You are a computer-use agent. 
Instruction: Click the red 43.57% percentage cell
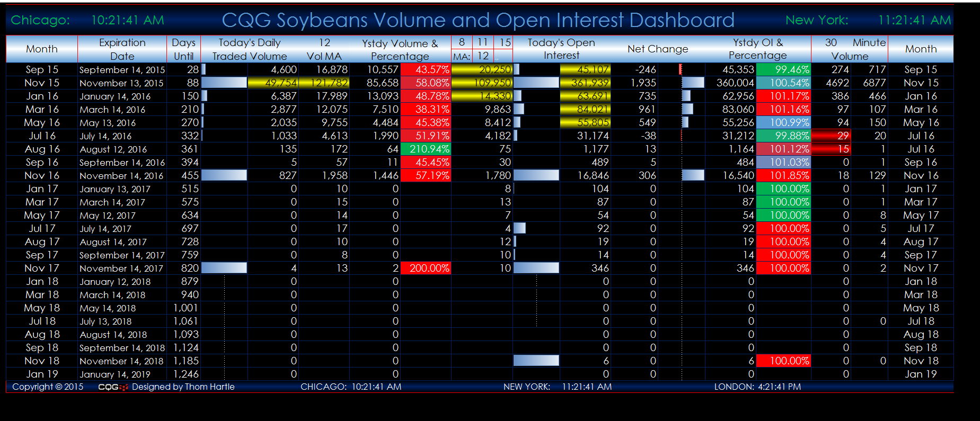pos(426,69)
